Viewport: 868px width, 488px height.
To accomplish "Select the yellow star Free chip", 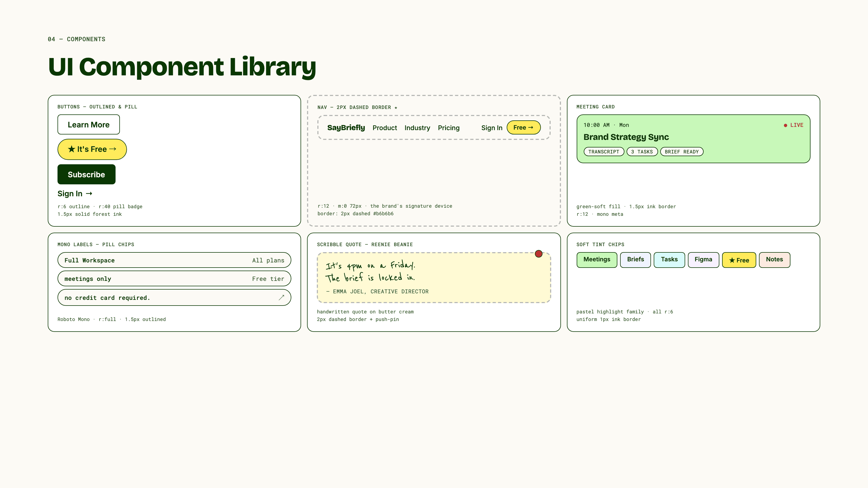I will tap(739, 260).
